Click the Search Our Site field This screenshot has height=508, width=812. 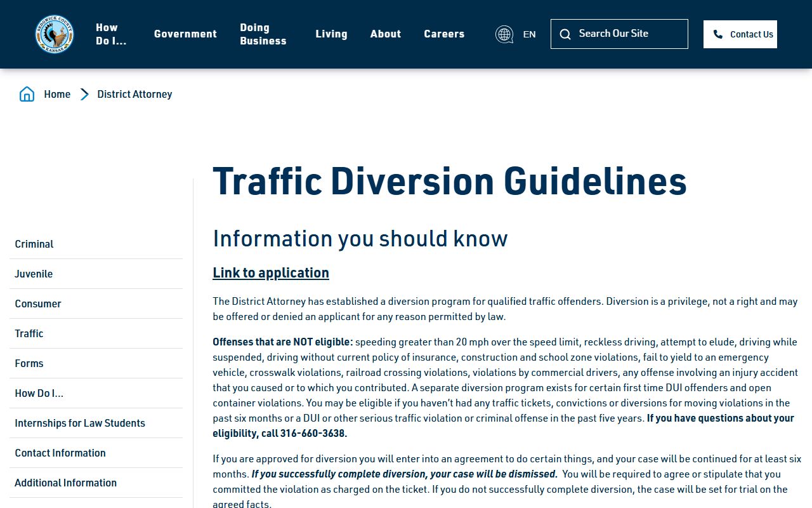[x=619, y=34]
